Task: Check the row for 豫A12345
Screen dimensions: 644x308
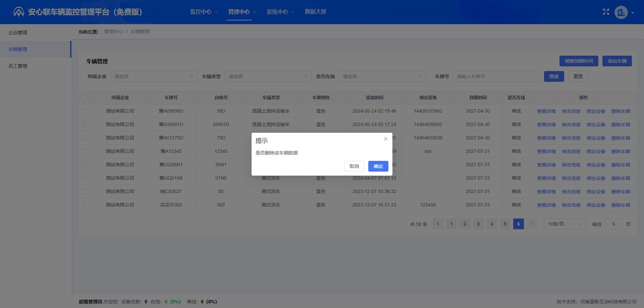Action: [x=84, y=151]
